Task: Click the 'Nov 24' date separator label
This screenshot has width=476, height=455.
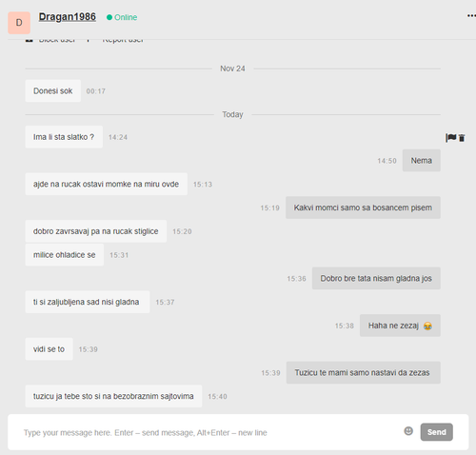Action: point(232,69)
